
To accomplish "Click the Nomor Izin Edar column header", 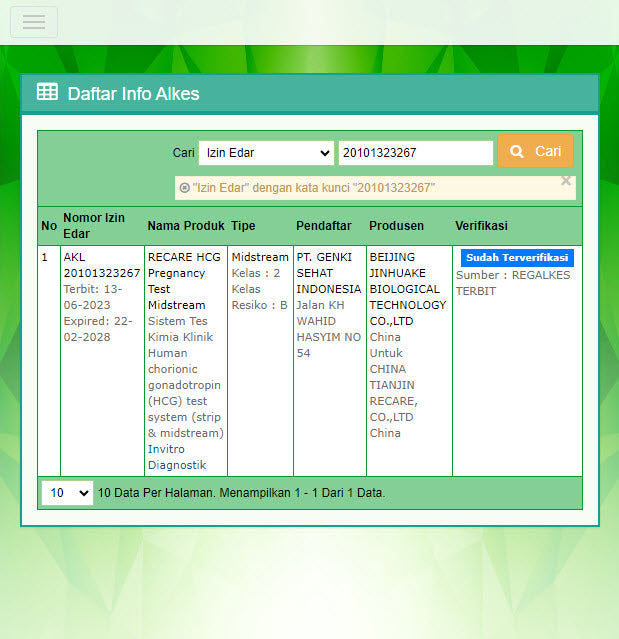I will tap(92, 226).
